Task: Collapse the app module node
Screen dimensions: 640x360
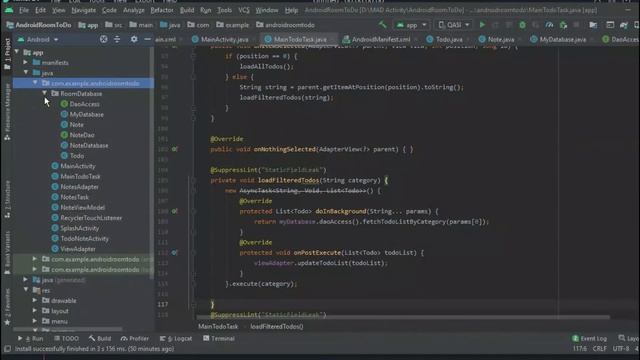Action: (17, 52)
